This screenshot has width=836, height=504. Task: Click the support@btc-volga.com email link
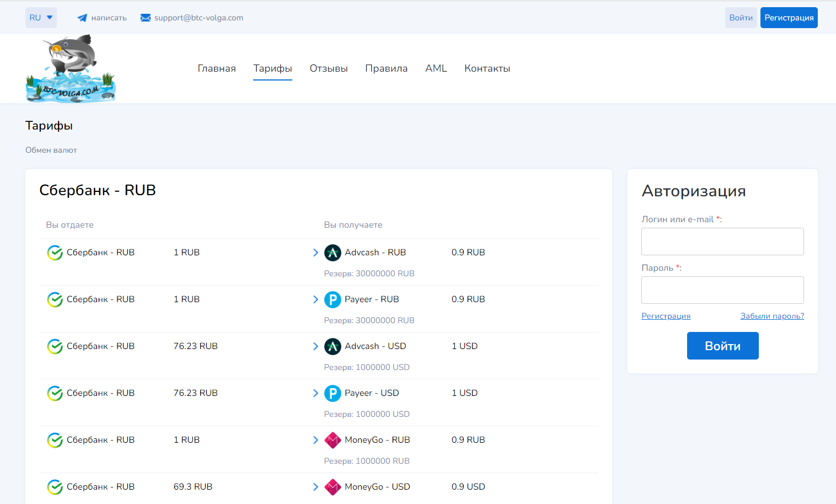(199, 18)
